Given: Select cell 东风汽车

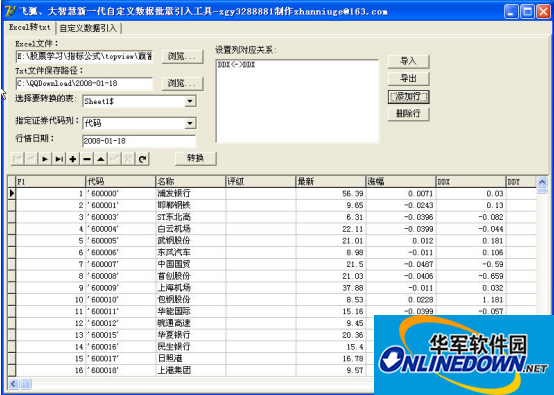Looking at the screenshot, I should [x=190, y=252].
